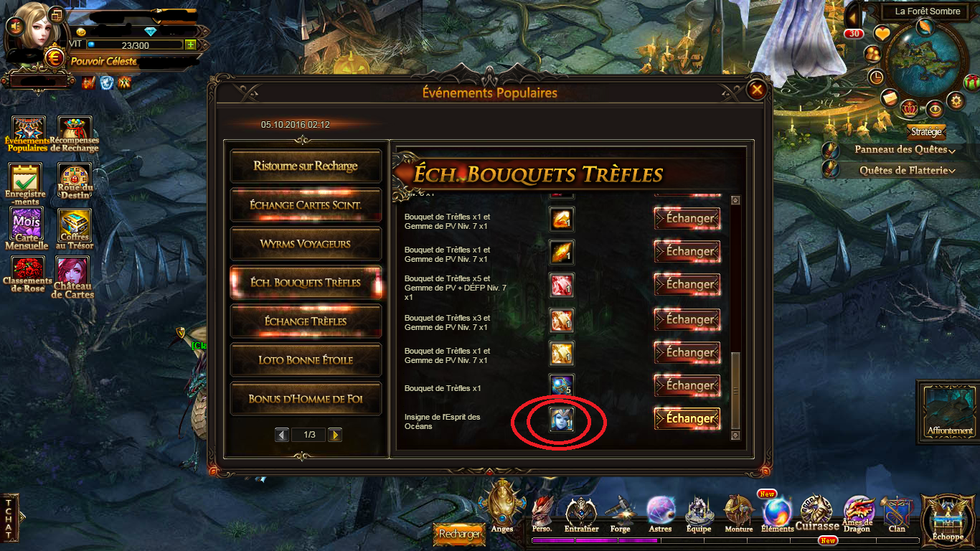Select the Échange Trèfles tab
This screenshot has height=551, width=980.
point(306,321)
